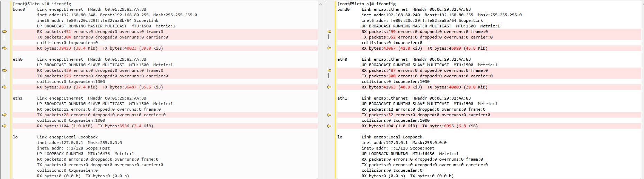
Task: Click left pane 'RX bytes:0 (0.0 b)' line
Action: [83, 176]
